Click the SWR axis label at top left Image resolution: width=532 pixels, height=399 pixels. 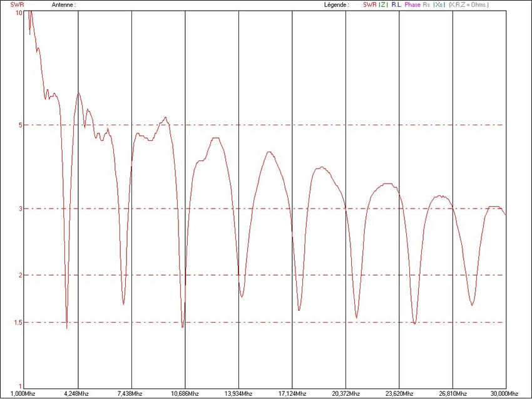coord(18,5)
